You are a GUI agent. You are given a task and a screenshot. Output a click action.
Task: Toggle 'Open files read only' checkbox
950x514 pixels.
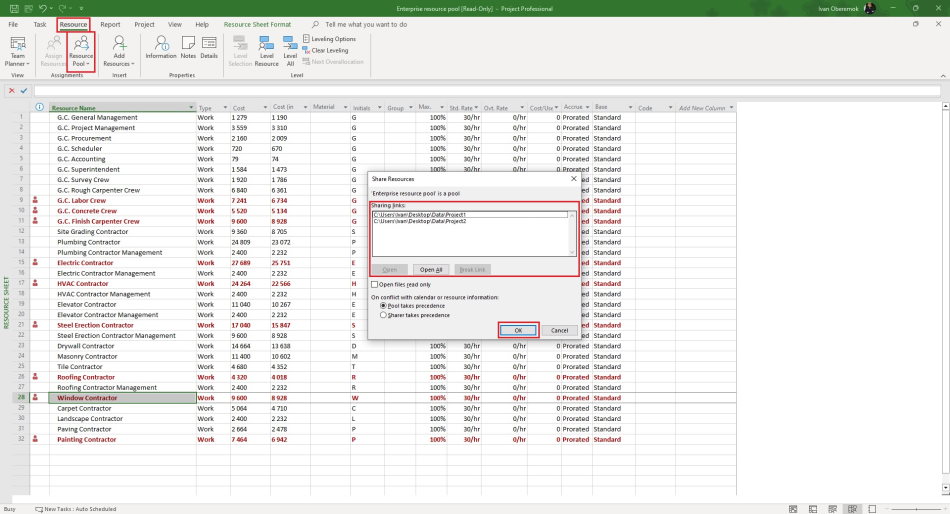pyautogui.click(x=374, y=284)
